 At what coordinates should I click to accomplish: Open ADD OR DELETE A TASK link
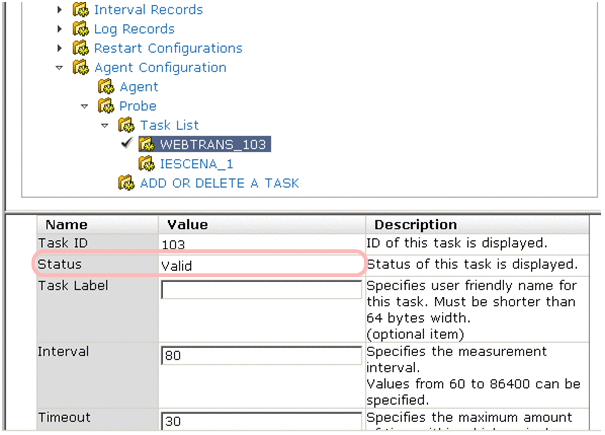pos(219,183)
